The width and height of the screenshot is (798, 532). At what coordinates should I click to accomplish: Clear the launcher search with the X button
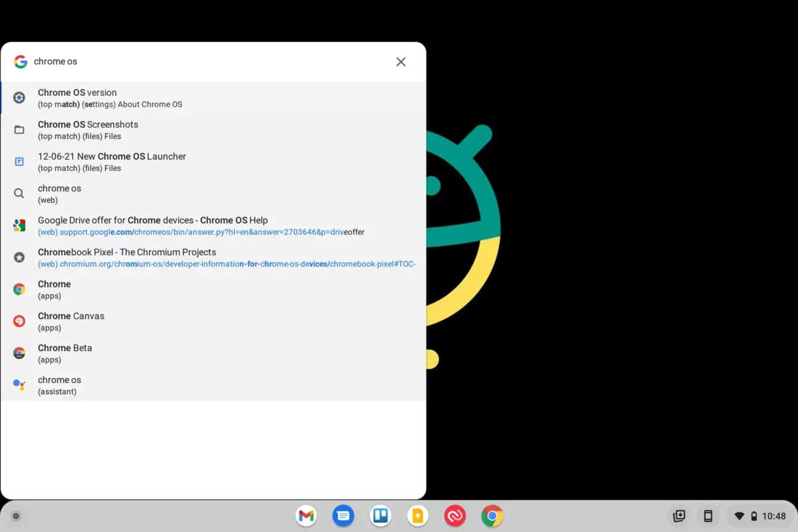(x=401, y=62)
